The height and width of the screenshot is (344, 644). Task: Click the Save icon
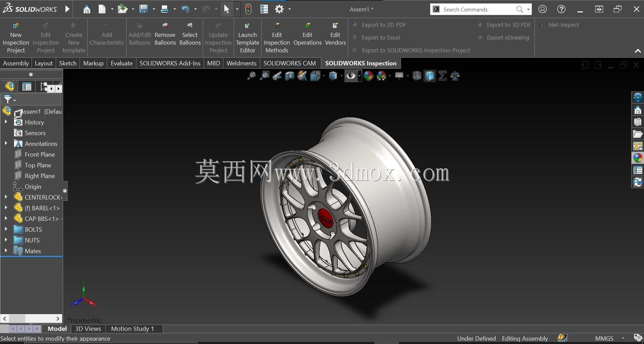(x=144, y=9)
